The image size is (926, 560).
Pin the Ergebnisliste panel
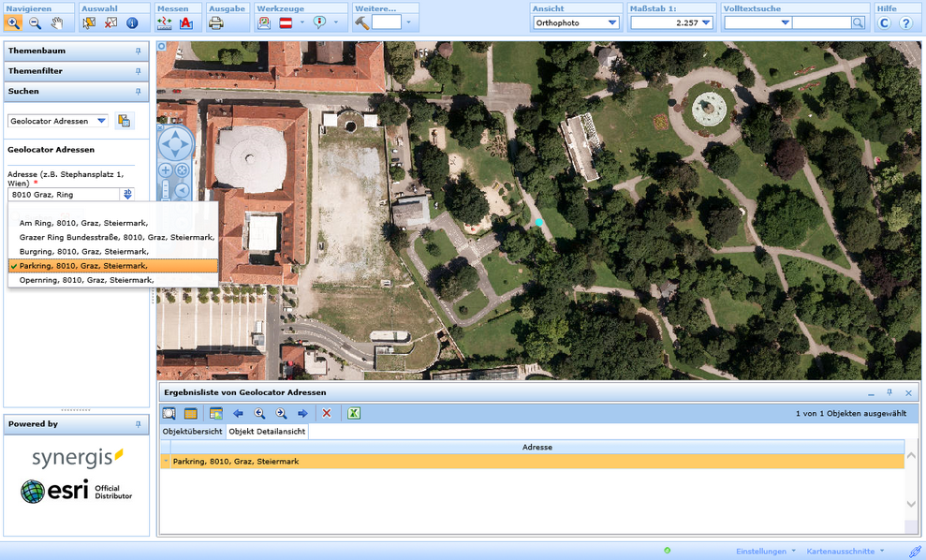(x=888, y=392)
